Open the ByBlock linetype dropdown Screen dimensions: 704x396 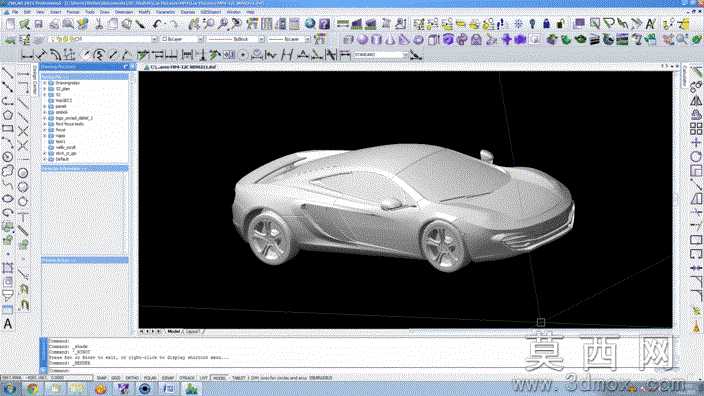pyautogui.click(x=261, y=40)
